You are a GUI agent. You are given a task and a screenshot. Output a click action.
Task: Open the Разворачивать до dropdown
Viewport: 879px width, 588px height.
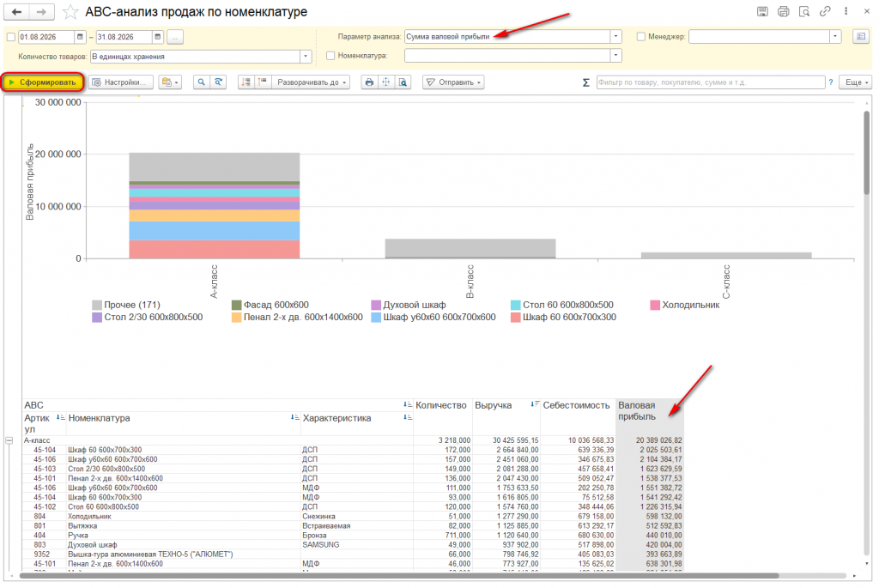tap(311, 82)
